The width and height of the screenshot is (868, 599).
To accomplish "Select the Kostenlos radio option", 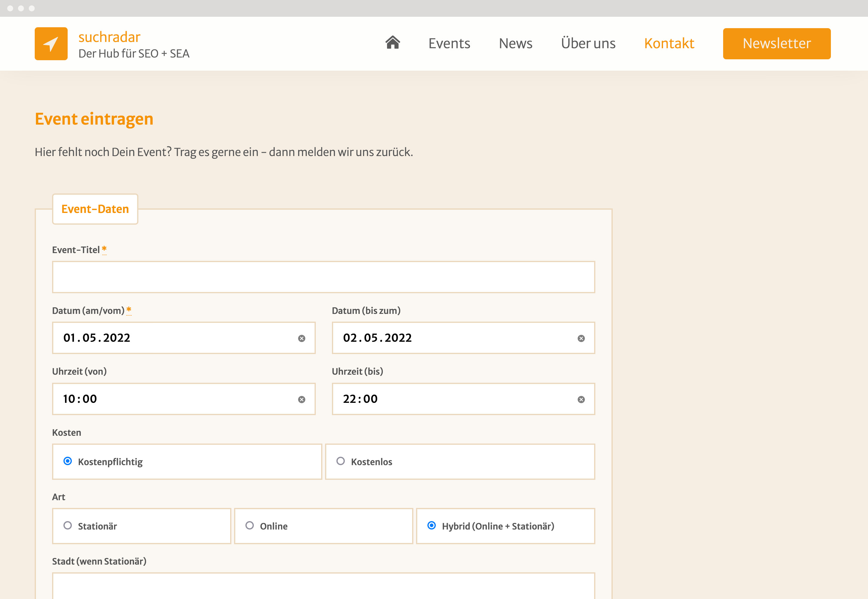I will click(x=341, y=461).
